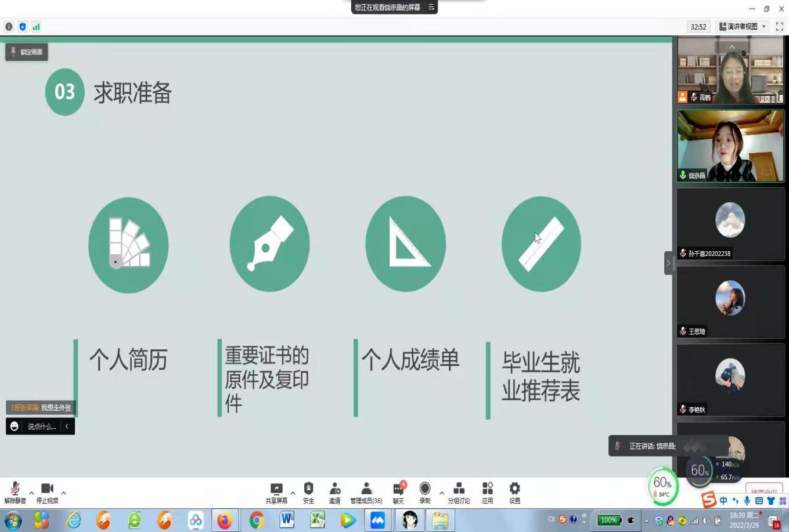789x532 pixels.
Task: Enter fullscreen mode with the corner icon
Action: click(779, 27)
